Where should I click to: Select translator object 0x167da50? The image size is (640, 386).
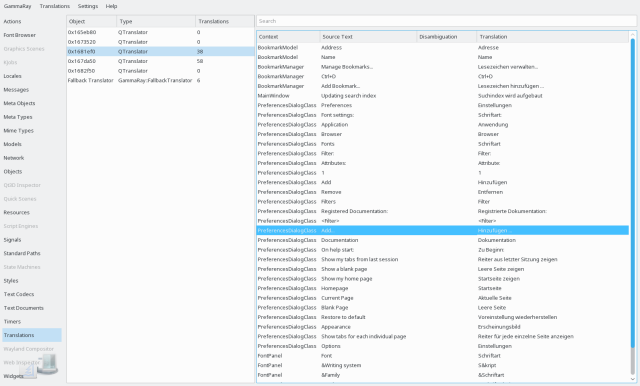coord(160,61)
